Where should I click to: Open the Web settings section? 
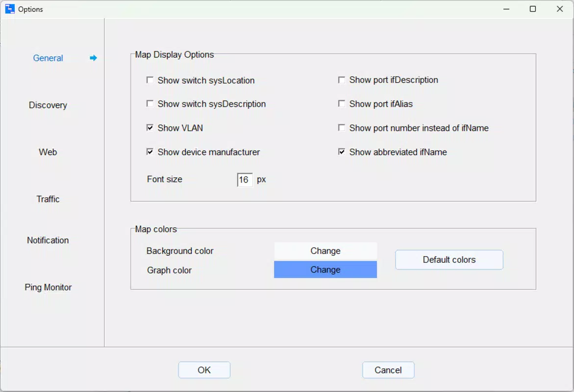point(48,152)
